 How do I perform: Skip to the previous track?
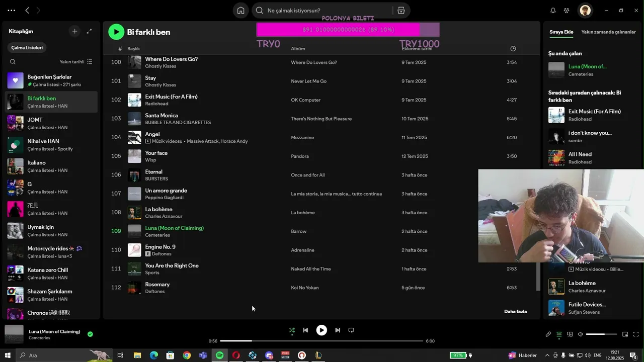coord(305,330)
